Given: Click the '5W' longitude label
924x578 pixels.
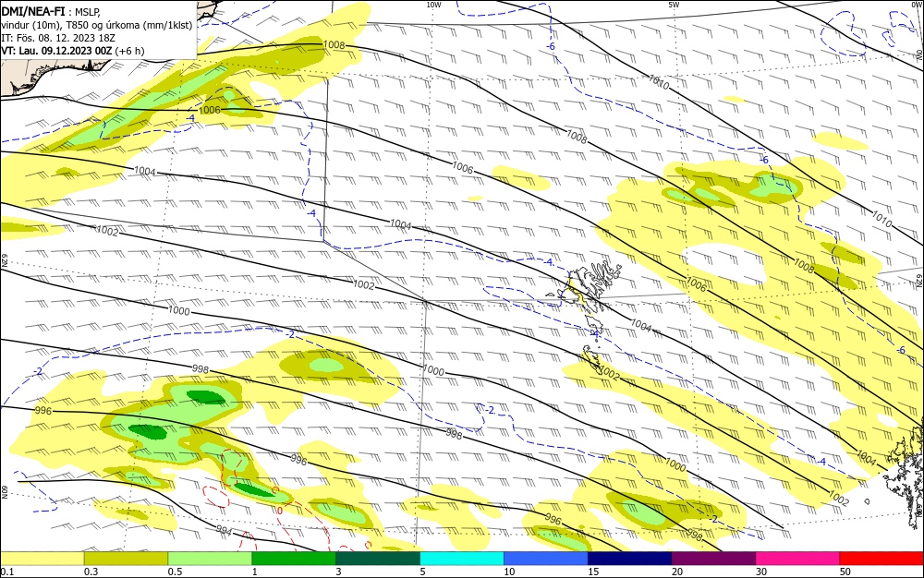Looking at the screenshot, I should 674,5.
